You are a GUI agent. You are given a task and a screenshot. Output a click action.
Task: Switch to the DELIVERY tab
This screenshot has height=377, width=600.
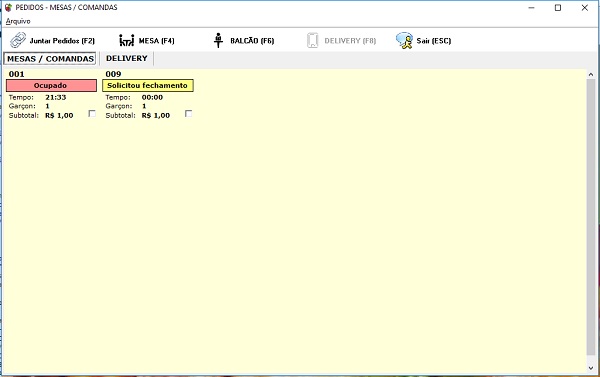click(x=127, y=59)
